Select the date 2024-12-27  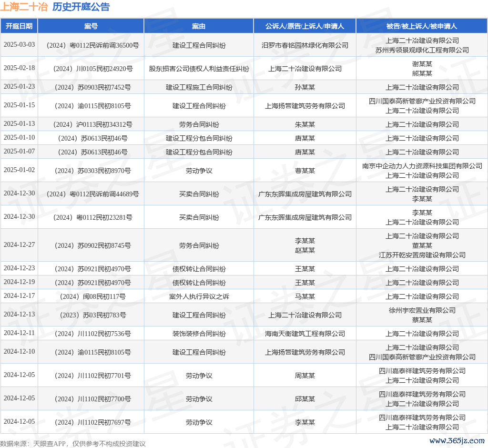coord(19,244)
